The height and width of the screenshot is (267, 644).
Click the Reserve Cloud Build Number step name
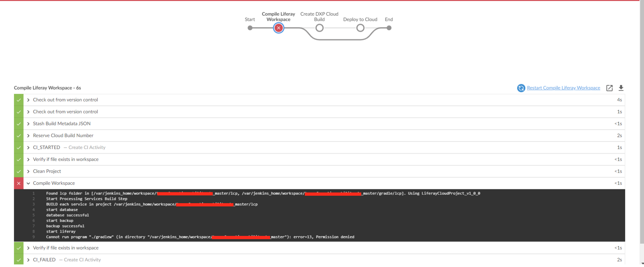tap(63, 135)
